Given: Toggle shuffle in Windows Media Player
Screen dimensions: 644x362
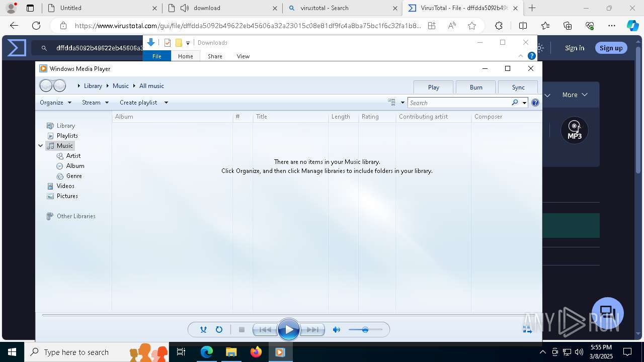Looking at the screenshot, I should [x=203, y=330].
